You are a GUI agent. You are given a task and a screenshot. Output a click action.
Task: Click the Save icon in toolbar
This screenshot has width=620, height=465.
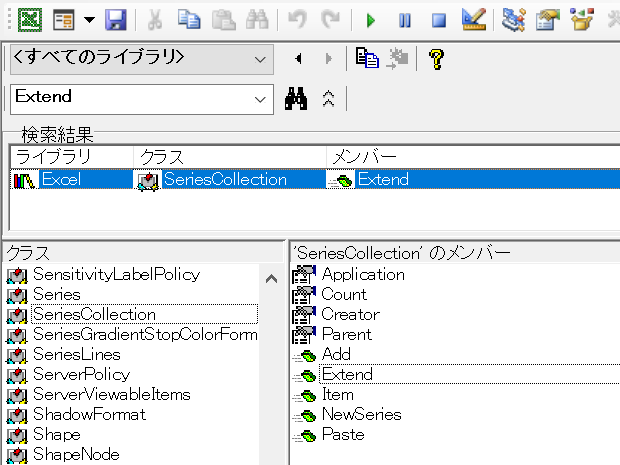click(115, 19)
